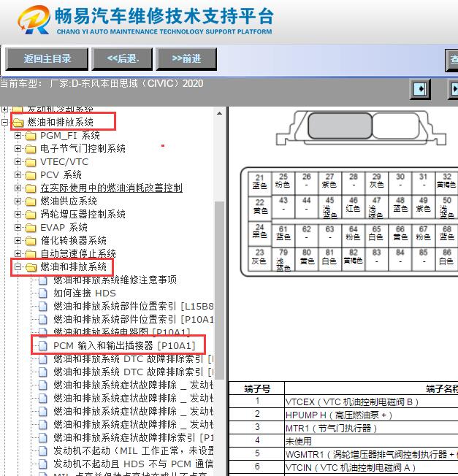Click terminal cell 24 黑色 in pin diagram

259,233
